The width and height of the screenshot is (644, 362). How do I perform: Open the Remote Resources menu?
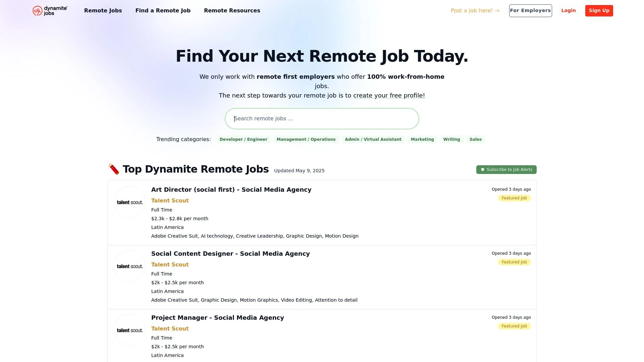(232, 11)
